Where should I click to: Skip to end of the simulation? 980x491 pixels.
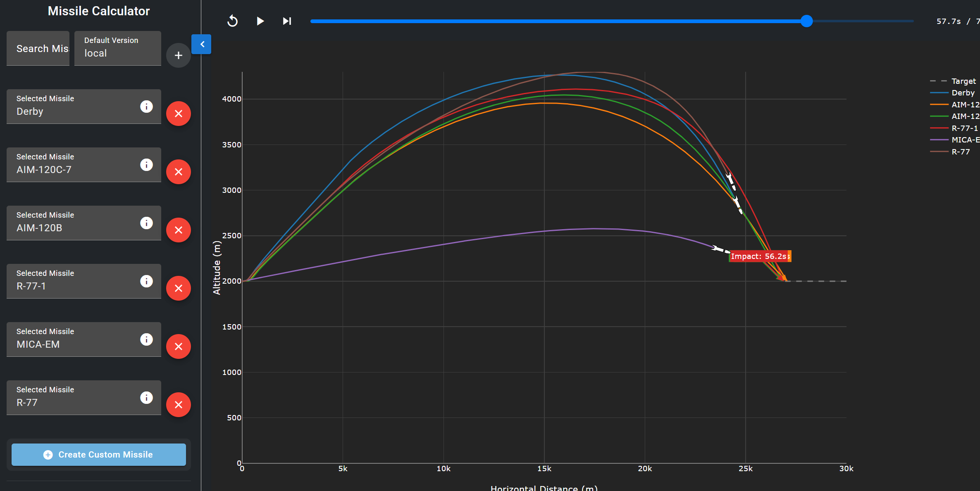point(287,21)
